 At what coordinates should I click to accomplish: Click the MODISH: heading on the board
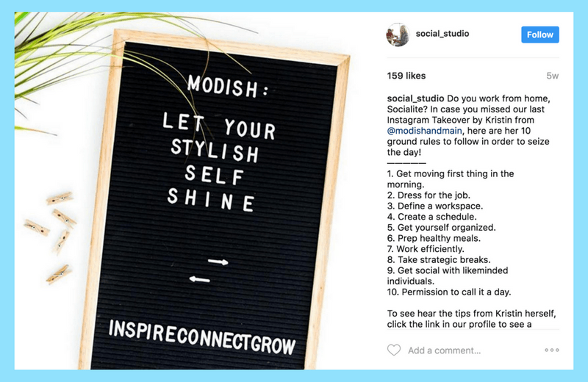click(228, 87)
